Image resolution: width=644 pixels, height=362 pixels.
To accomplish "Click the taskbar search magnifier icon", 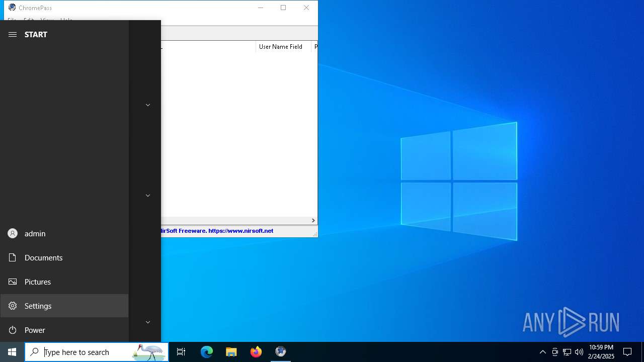I will [34, 352].
